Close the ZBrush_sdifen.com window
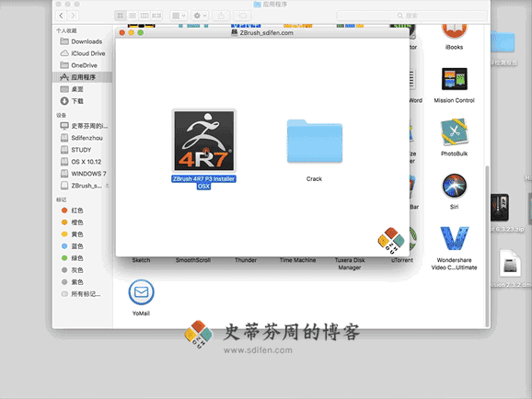This screenshot has height=399, width=532. [122, 32]
